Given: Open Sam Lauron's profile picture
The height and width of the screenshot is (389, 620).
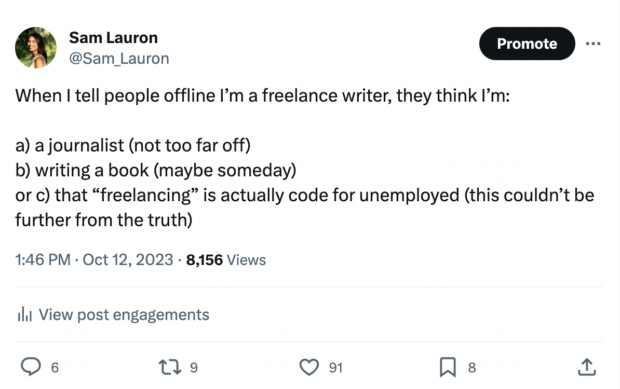Looking at the screenshot, I should tap(36, 47).
